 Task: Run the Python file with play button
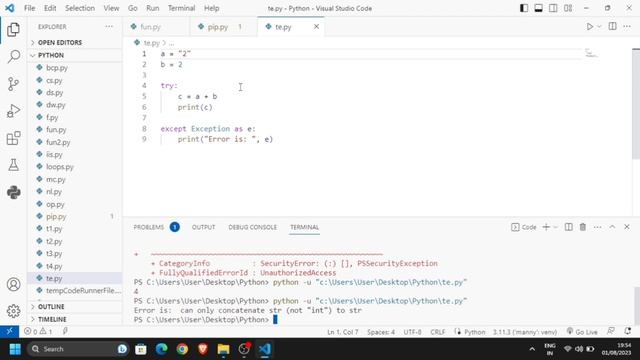[590, 27]
